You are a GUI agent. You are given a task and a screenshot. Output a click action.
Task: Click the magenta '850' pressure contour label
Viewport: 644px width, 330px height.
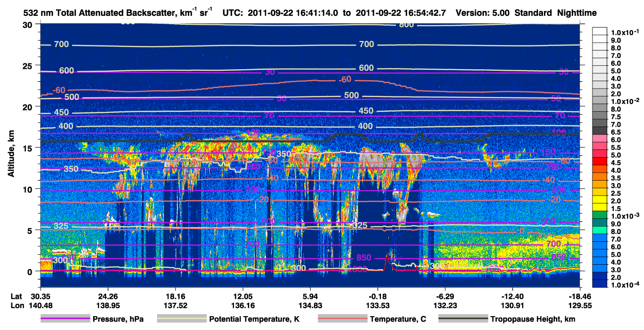coord(363,258)
